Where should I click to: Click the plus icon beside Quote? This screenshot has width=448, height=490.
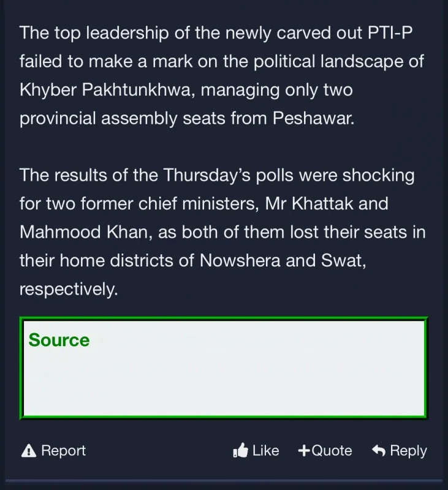pos(304,451)
